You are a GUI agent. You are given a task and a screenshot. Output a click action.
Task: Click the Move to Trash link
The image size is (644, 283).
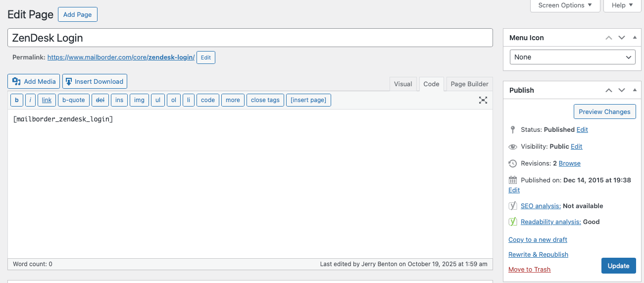click(529, 269)
